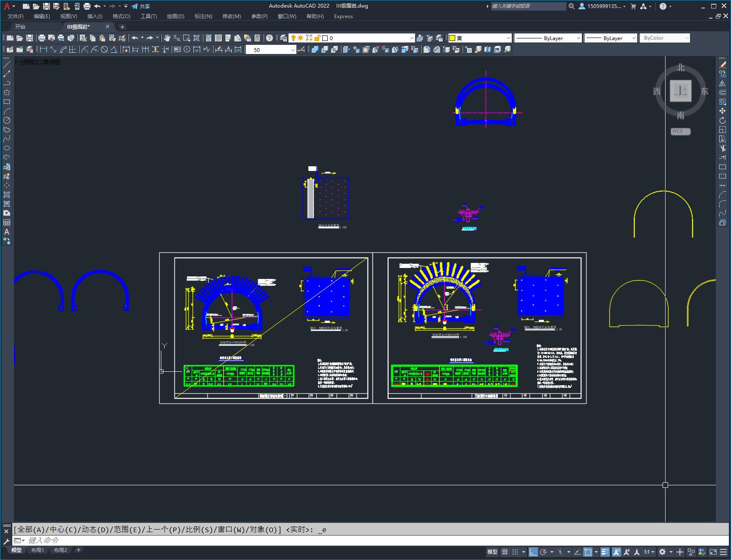The width and height of the screenshot is (731, 560).
Task: Toggle Clean Screen full-screen mode
Action: coord(713,552)
